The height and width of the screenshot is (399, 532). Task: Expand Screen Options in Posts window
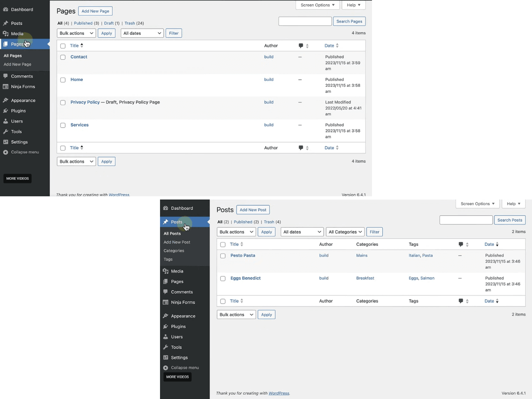478,204
